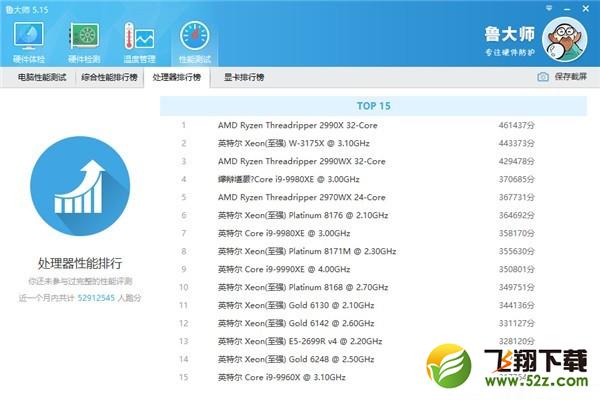This screenshot has height=400, width=600.
Task: Click the camera icon beside 保存截屏
Action: coord(543,77)
